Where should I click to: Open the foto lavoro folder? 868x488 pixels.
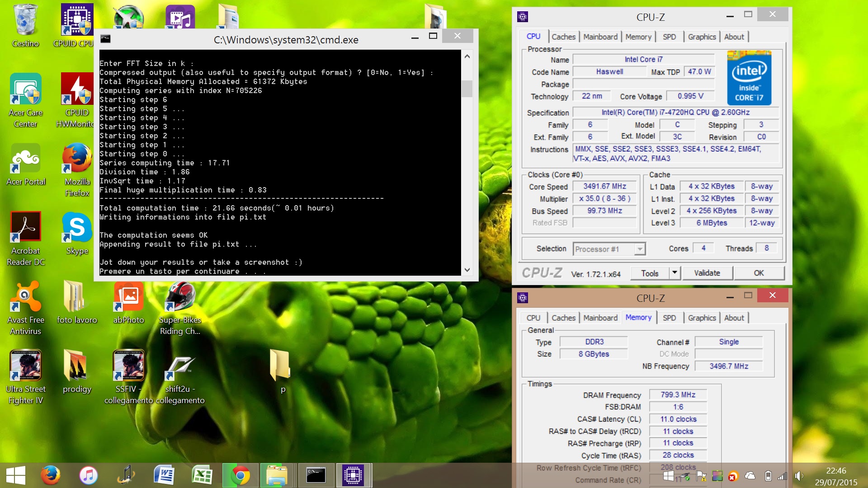77,303
